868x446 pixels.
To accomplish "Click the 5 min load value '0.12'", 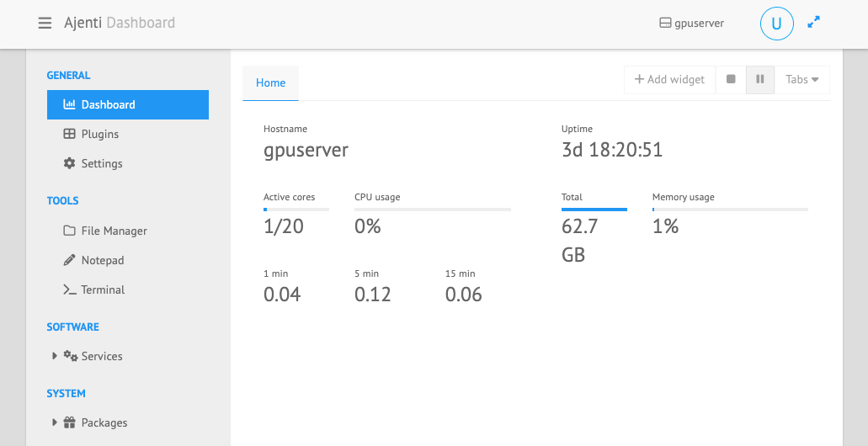I will point(373,295).
